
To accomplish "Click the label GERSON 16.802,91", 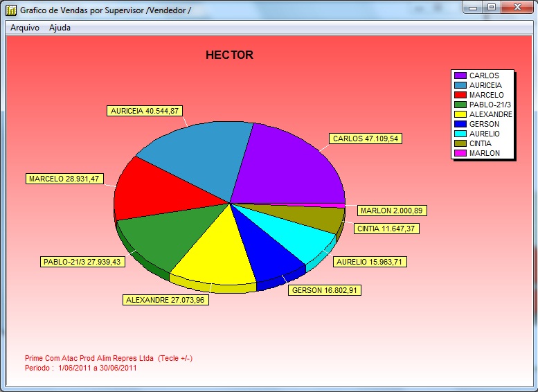I will click(325, 290).
